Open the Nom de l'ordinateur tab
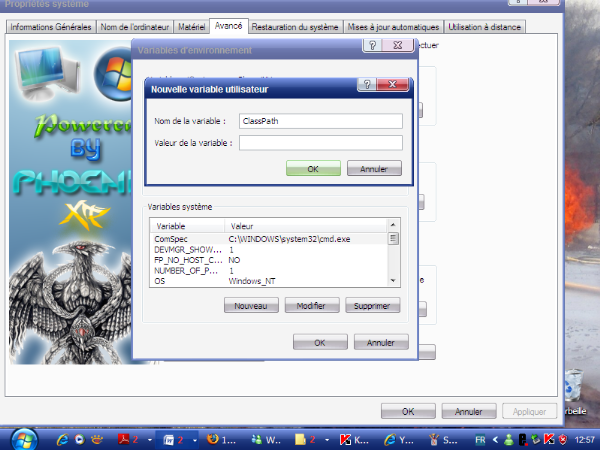The width and height of the screenshot is (600, 450). pyautogui.click(x=135, y=27)
